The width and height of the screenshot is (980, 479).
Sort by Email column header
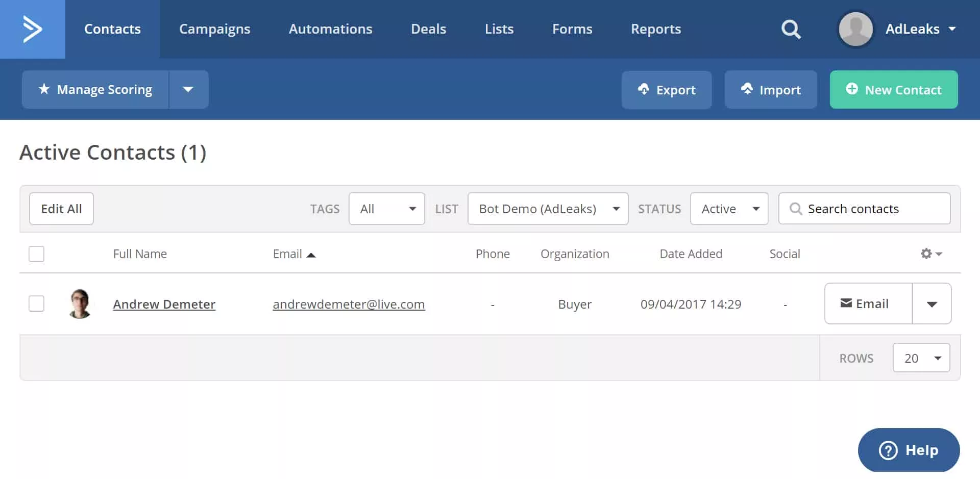click(x=294, y=254)
